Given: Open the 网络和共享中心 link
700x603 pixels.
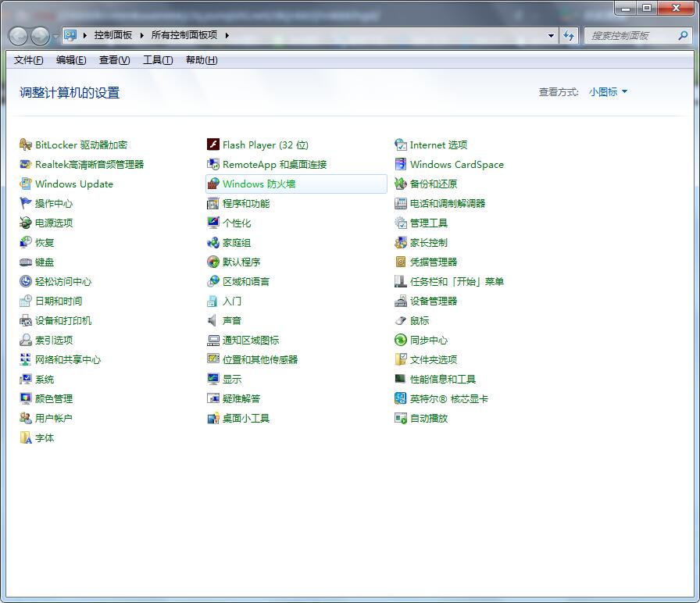Looking at the screenshot, I should pyautogui.click(x=68, y=359).
